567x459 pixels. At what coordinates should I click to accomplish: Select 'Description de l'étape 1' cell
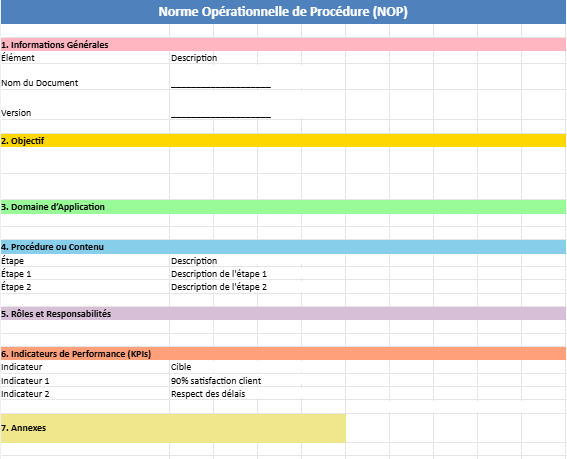pos(219,274)
